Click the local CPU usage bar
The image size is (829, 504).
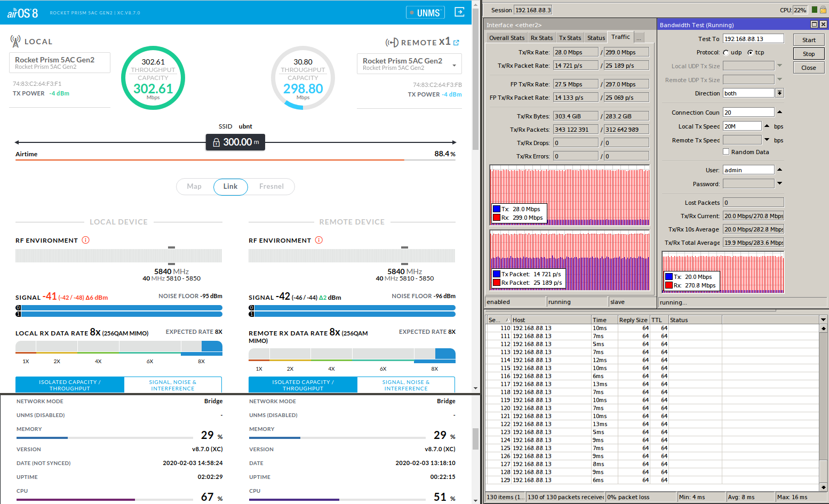tap(105, 500)
